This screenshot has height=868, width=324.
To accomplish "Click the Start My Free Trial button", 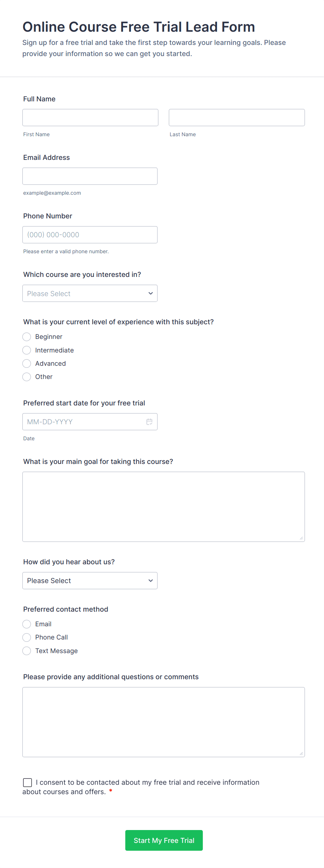I will click(x=164, y=840).
